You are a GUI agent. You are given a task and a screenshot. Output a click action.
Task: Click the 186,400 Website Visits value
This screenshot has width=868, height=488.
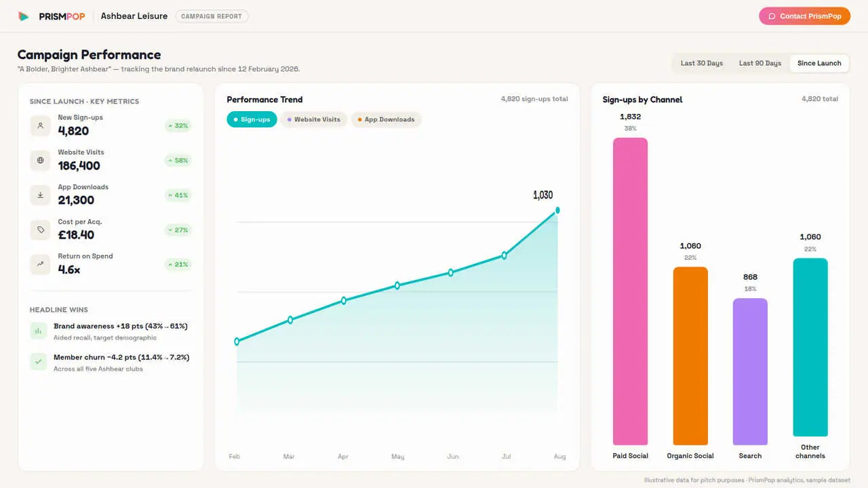(79, 166)
